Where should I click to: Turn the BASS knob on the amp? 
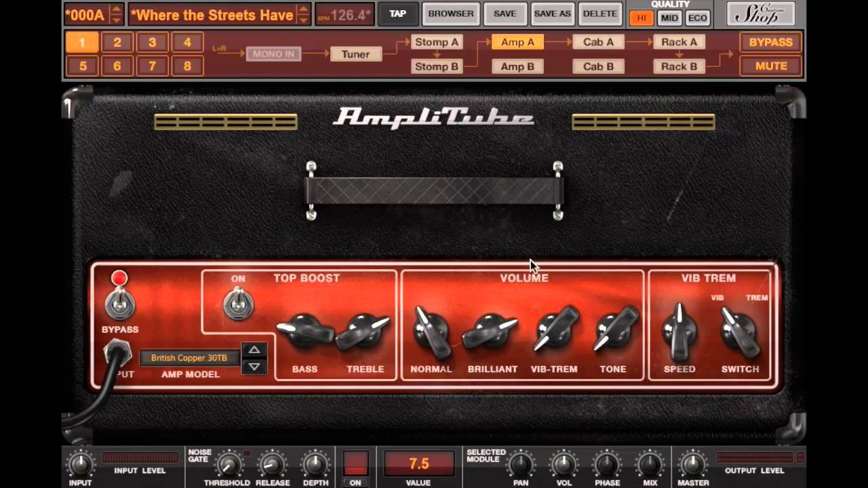(304, 333)
